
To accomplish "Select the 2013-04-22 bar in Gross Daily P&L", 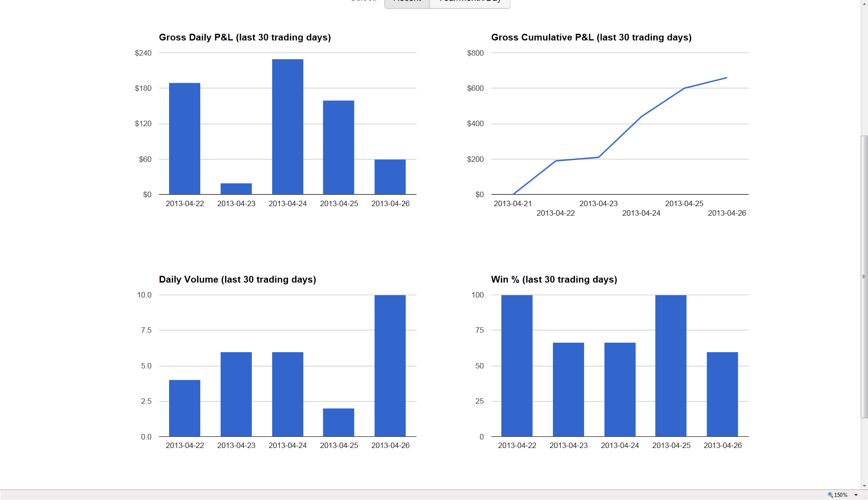I will pyautogui.click(x=184, y=139).
